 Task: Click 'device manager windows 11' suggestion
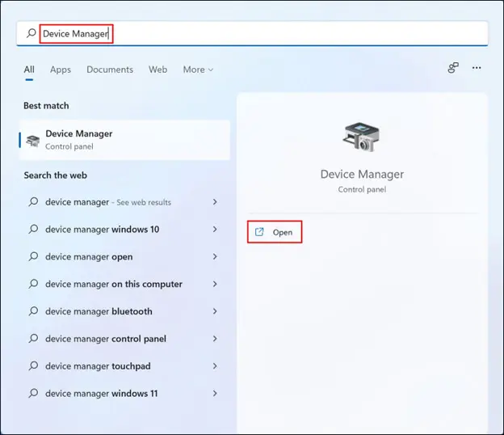point(102,394)
